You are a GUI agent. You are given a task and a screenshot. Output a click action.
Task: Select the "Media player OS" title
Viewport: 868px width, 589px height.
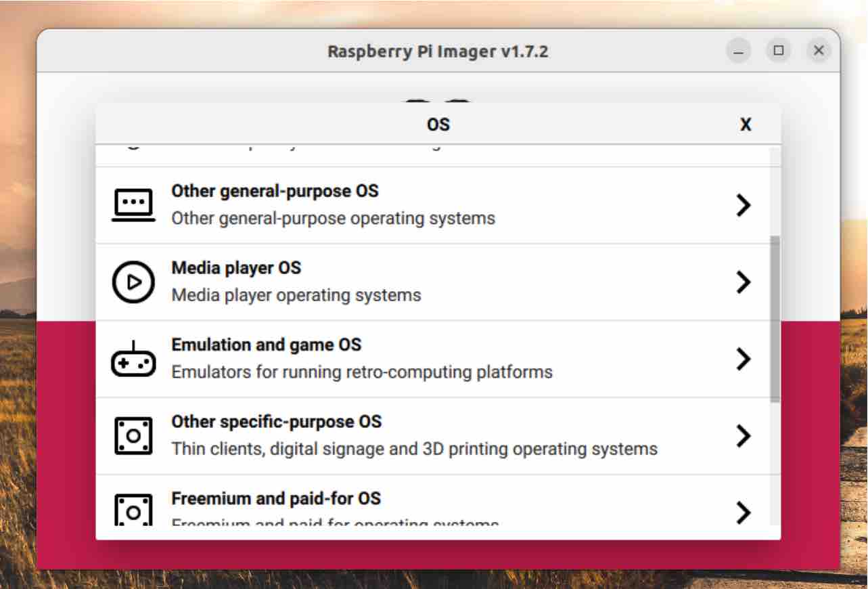coord(236,267)
